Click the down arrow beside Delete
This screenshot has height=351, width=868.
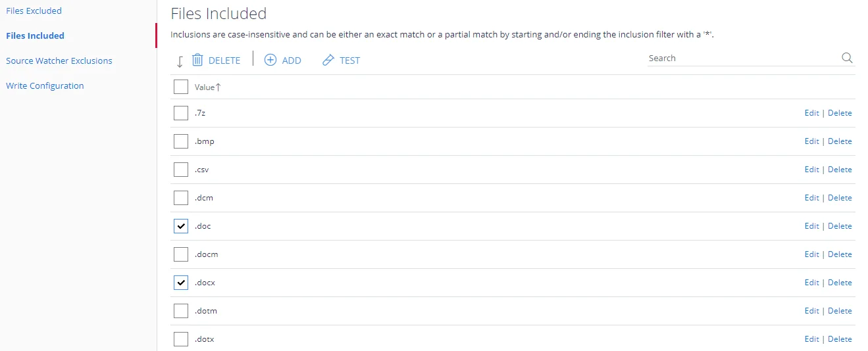tap(180, 61)
